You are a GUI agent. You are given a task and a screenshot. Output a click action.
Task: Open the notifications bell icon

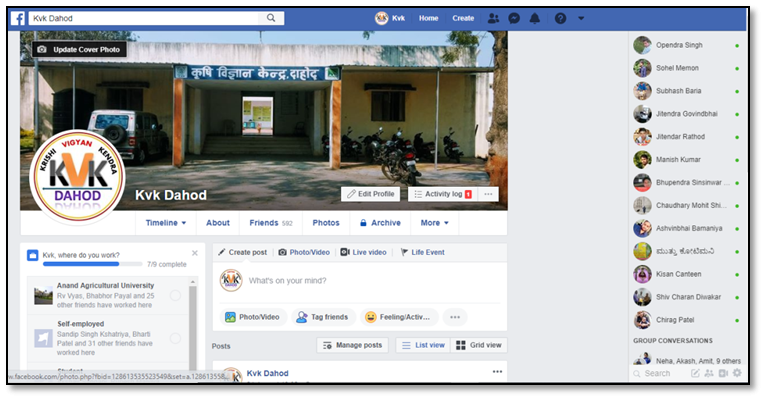click(x=535, y=19)
